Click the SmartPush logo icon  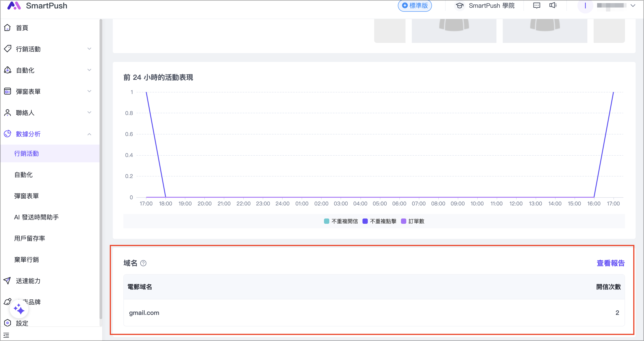coord(14,6)
